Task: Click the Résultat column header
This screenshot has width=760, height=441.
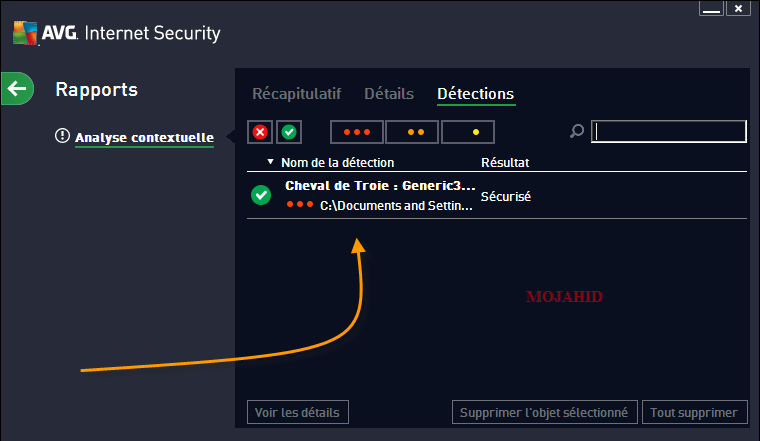Action: tap(505, 162)
